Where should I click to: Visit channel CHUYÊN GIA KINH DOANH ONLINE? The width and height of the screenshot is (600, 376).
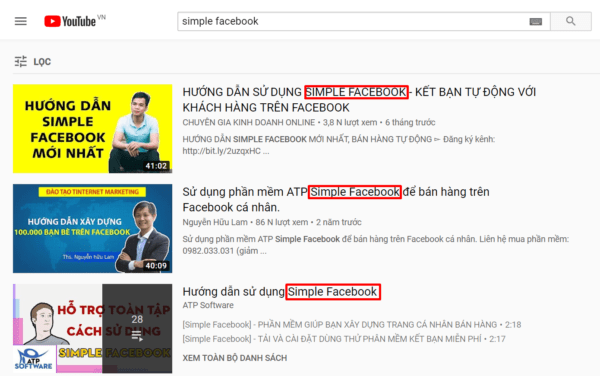point(249,122)
